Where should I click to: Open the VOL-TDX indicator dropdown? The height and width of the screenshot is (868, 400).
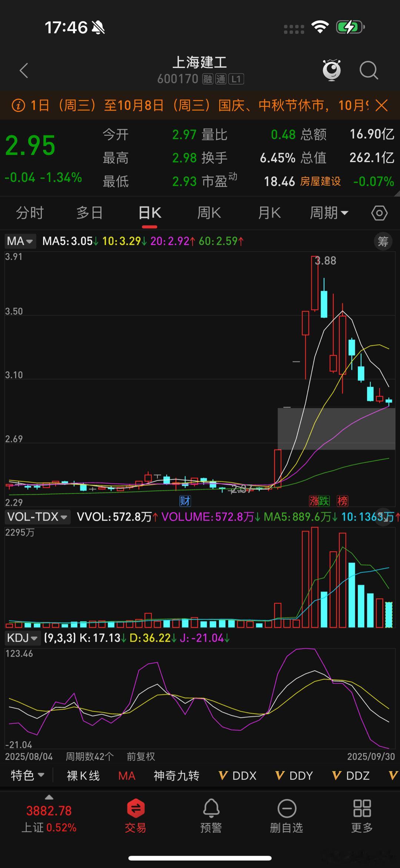tap(37, 517)
